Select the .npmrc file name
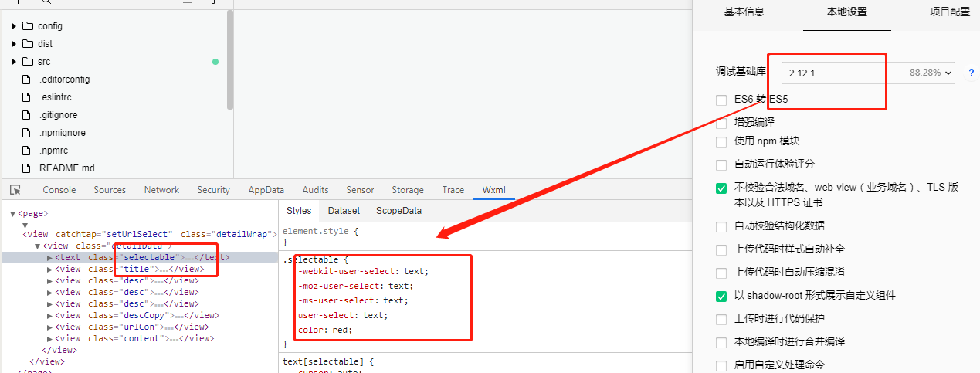Viewport: 980px width, 373px height. [x=55, y=151]
